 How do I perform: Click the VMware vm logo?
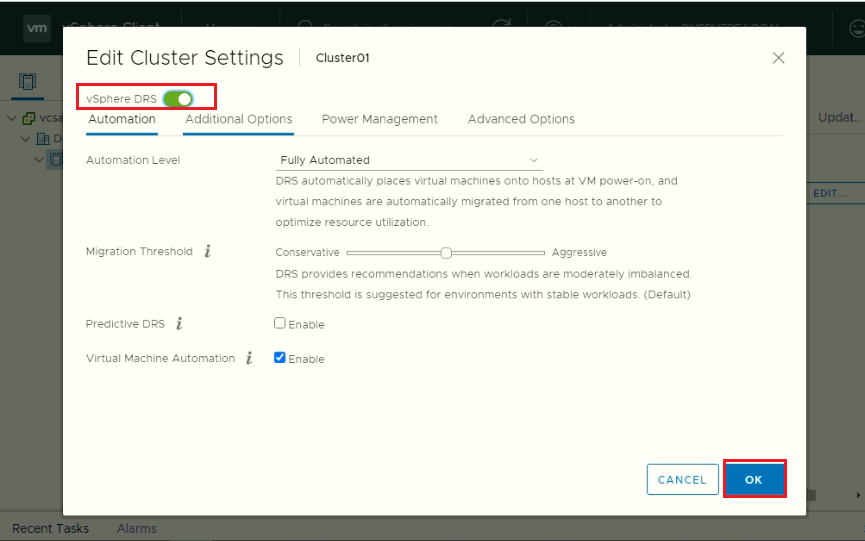tap(37, 28)
